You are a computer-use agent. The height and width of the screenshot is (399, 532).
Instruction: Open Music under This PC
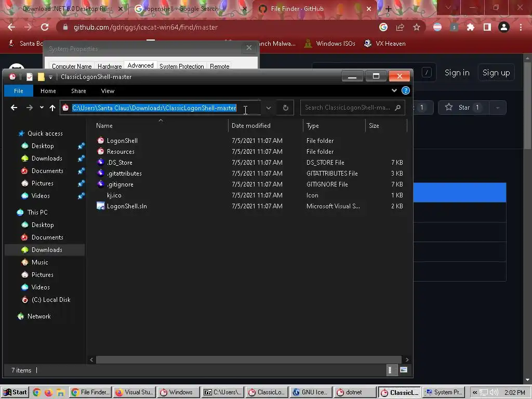coord(39,262)
